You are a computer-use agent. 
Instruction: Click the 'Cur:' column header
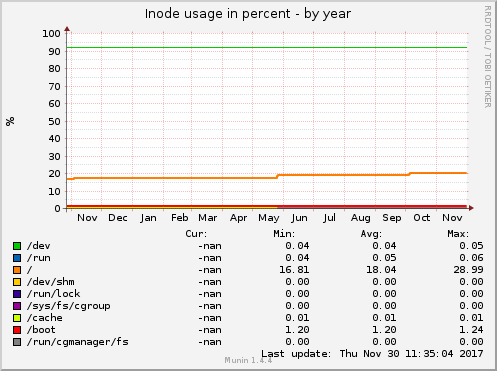(x=196, y=234)
